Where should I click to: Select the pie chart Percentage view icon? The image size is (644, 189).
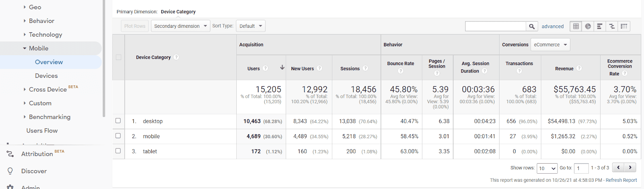[x=588, y=26]
